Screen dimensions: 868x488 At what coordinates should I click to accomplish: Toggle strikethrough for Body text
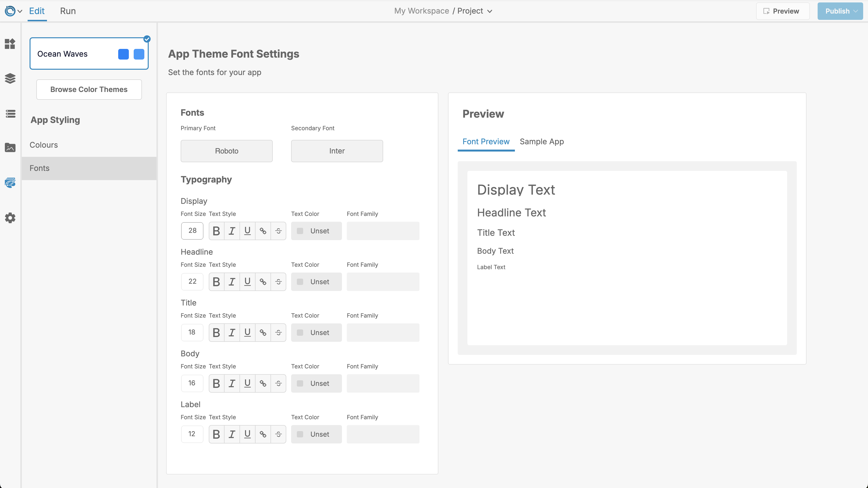278,384
